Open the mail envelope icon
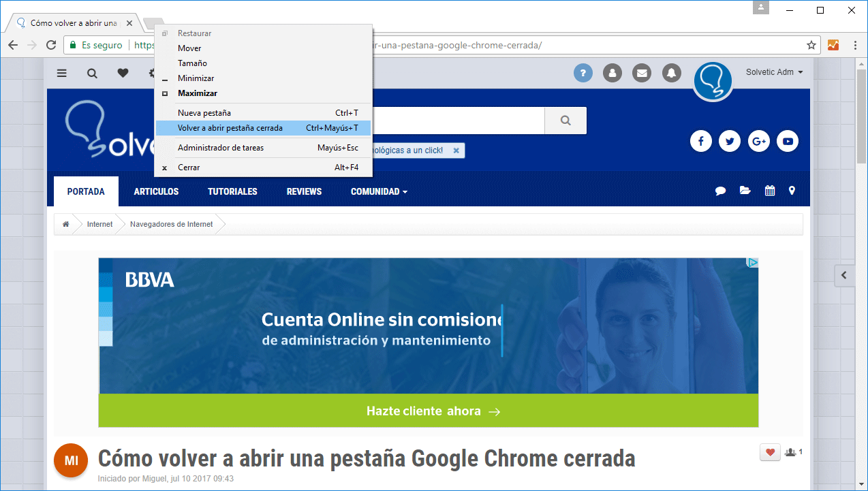 (641, 73)
